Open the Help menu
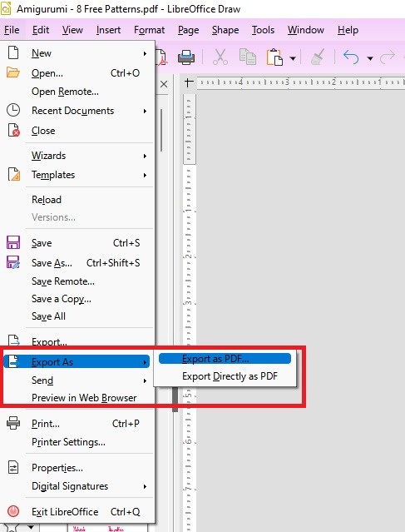 point(348,30)
